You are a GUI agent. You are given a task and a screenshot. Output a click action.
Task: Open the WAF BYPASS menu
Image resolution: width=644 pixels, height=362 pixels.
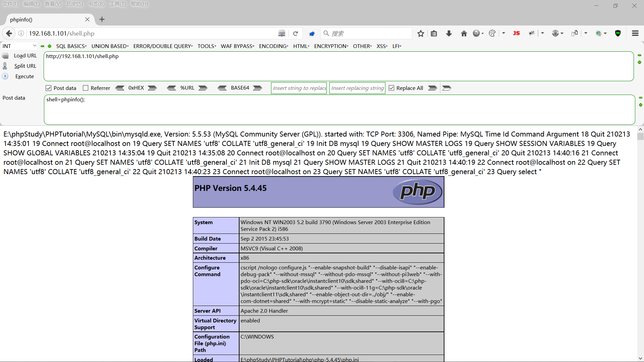coord(237,46)
